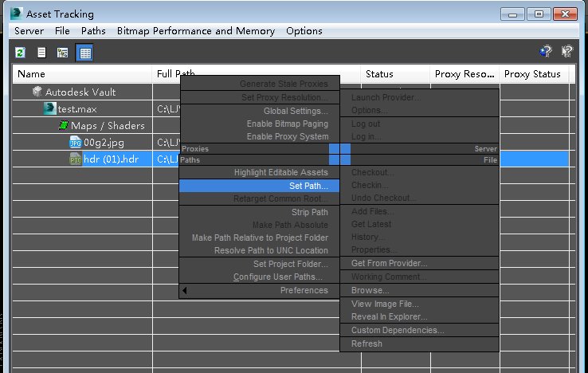
Task: Click the Autodesk Vault icon
Action: pos(37,92)
